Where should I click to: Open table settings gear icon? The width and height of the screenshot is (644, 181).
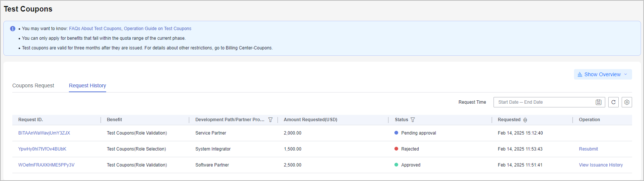click(627, 102)
